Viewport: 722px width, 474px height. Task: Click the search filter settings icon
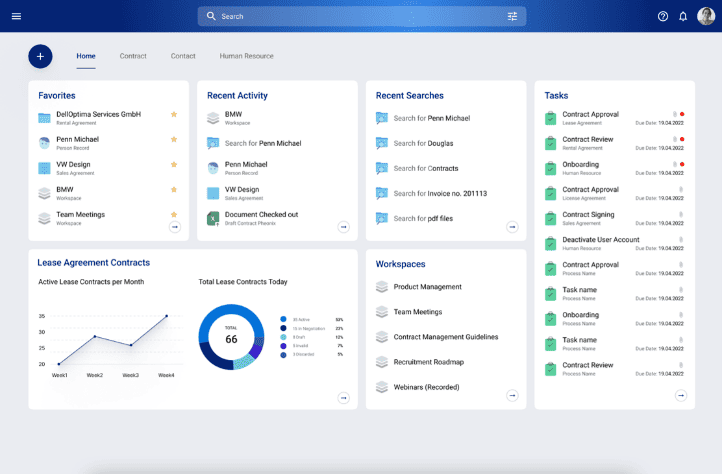click(x=512, y=16)
